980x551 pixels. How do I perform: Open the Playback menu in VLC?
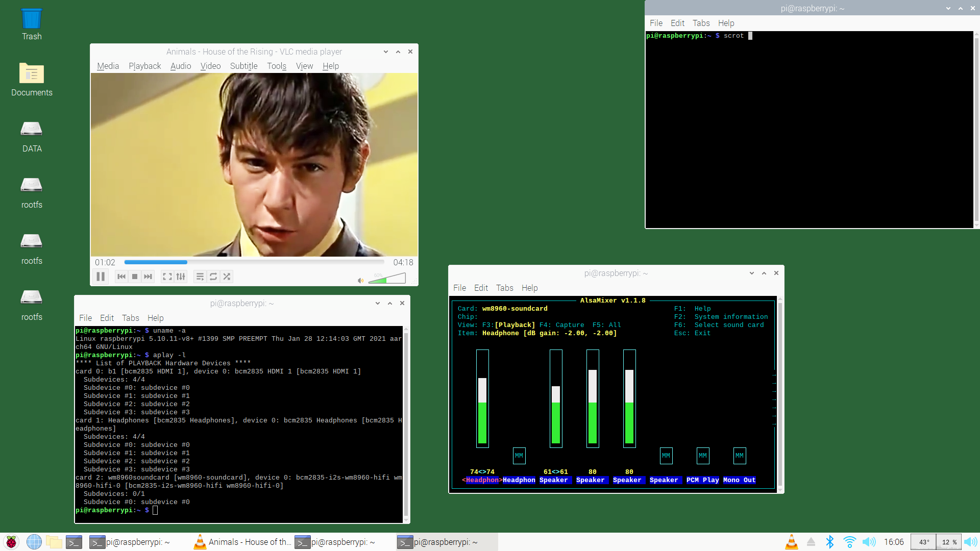pos(144,66)
